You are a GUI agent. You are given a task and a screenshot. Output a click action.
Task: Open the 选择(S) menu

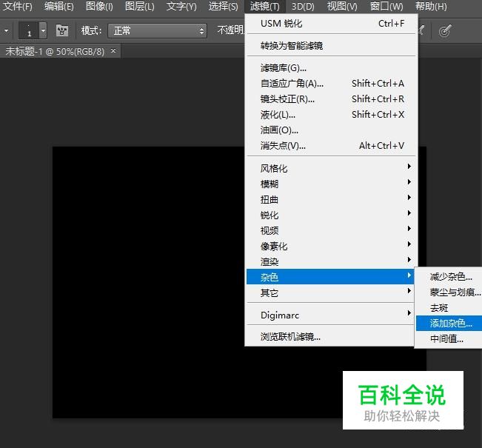(x=223, y=6)
